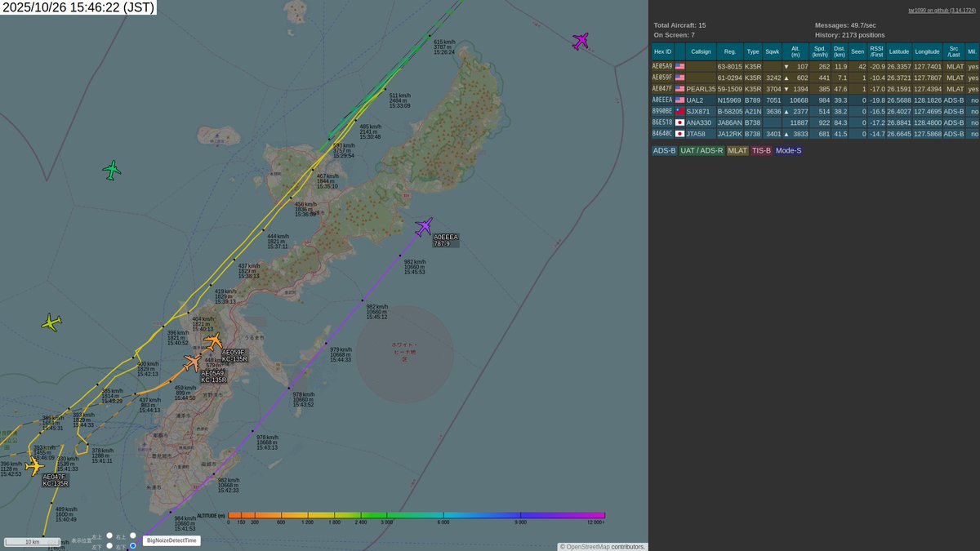Select the 左上 display position radio
Screen dimensions: 980x551
tap(109, 536)
